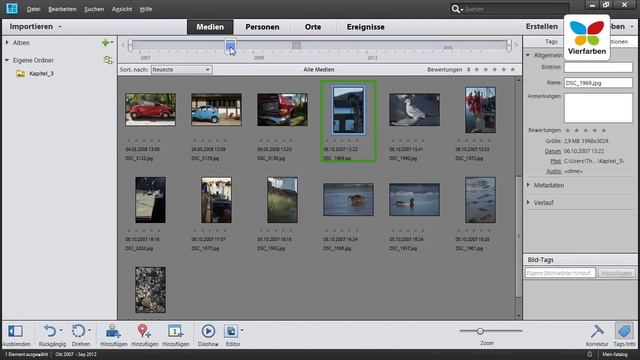Adjust the thumbnail Zoom slider
640x360 pixels.
pyautogui.click(x=480, y=331)
